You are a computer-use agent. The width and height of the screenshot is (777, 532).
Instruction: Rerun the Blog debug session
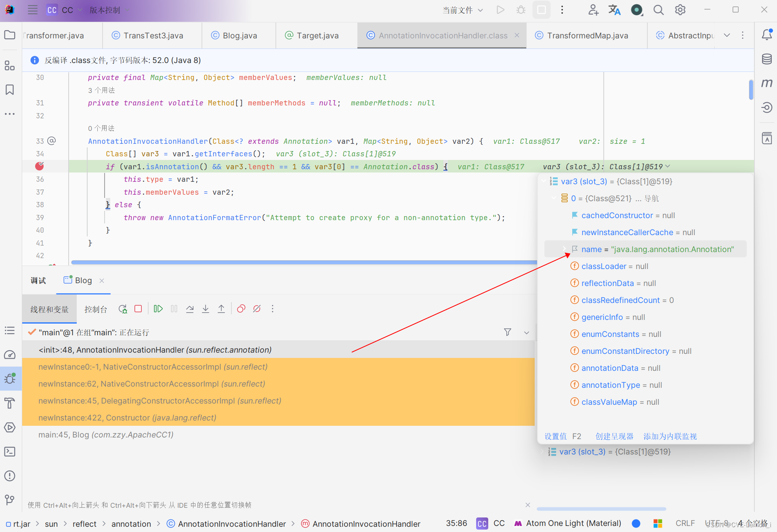[123, 309]
